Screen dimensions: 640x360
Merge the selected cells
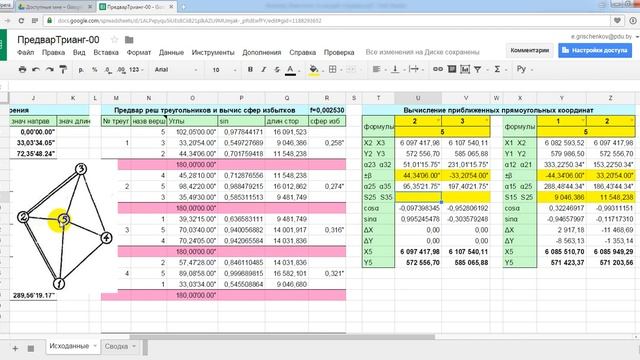tap(351, 69)
